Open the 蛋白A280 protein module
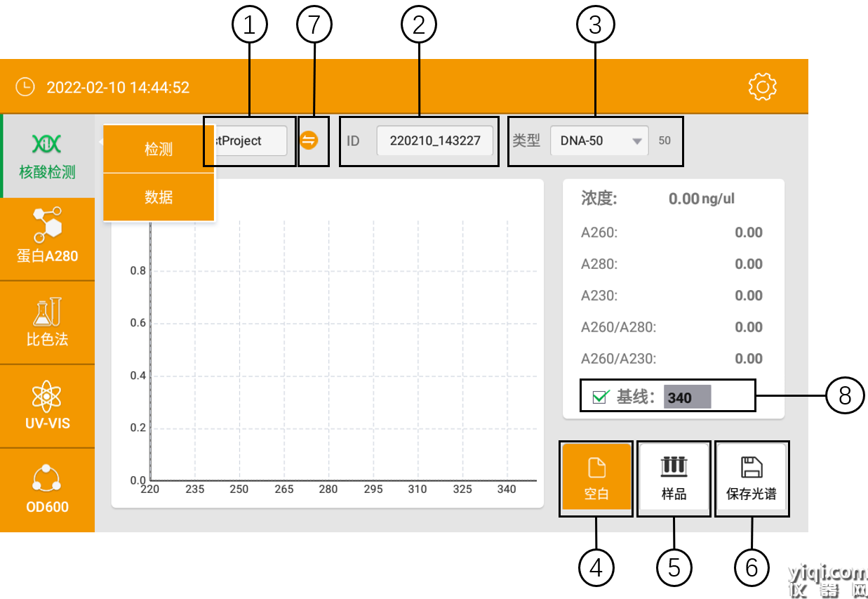Viewport: 868px width, 599px height. click(x=47, y=239)
